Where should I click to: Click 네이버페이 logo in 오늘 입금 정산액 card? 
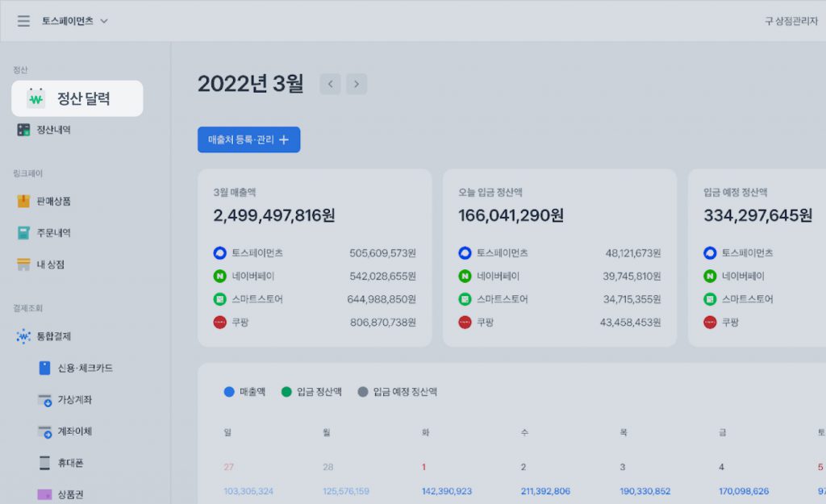point(465,276)
